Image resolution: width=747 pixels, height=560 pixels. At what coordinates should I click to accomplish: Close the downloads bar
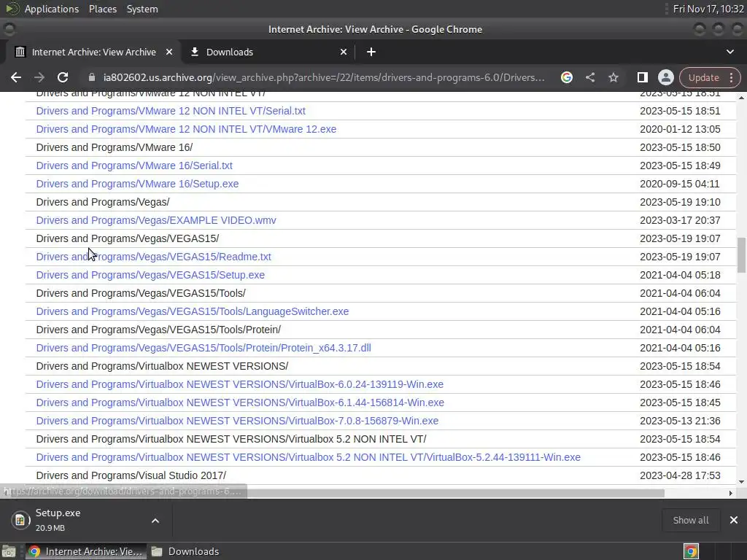pos(734,520)
